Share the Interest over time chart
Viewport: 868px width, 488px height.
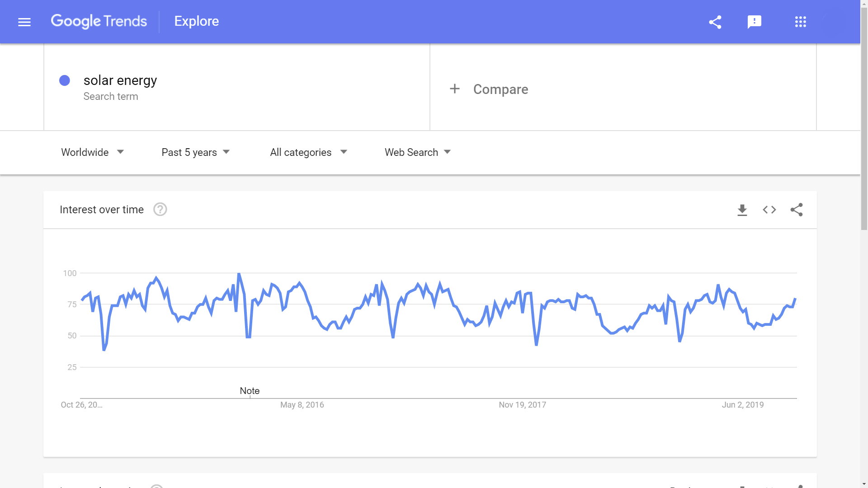point(796,210)
